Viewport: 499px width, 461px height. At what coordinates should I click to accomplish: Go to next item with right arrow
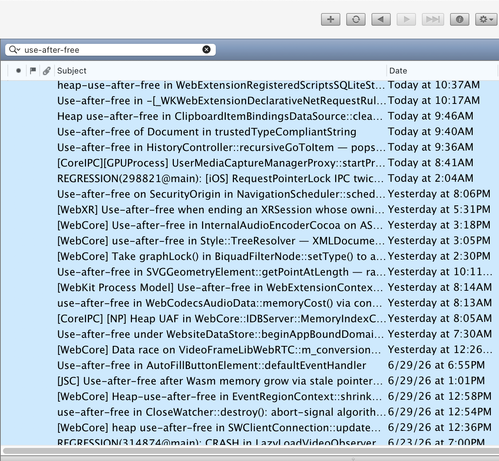click(x=406, y=19)
